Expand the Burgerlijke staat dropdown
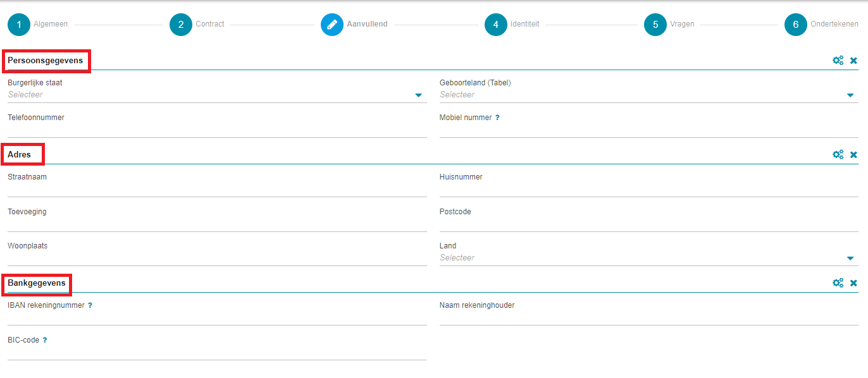868x378 pixels. (x=217, y=95)
